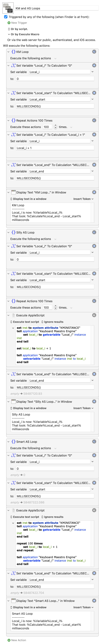
Task: Click KM Loop's Local_start MILLISECONDS() calculation field
Action: (55, 106)
